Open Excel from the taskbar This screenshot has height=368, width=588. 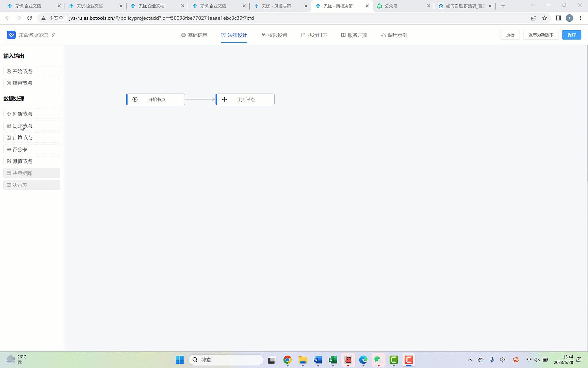tap(333, 360)
